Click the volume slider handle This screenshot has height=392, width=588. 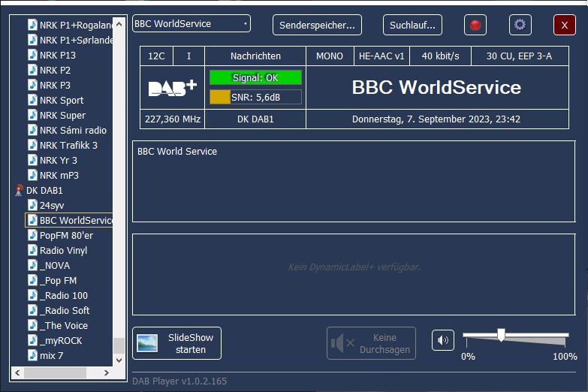click(x=501, y=335)
